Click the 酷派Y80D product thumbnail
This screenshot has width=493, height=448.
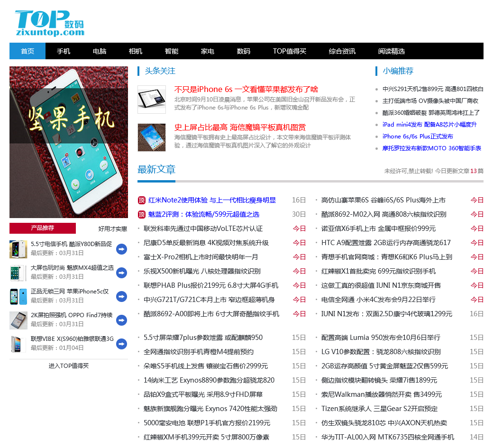pos(18,249)
